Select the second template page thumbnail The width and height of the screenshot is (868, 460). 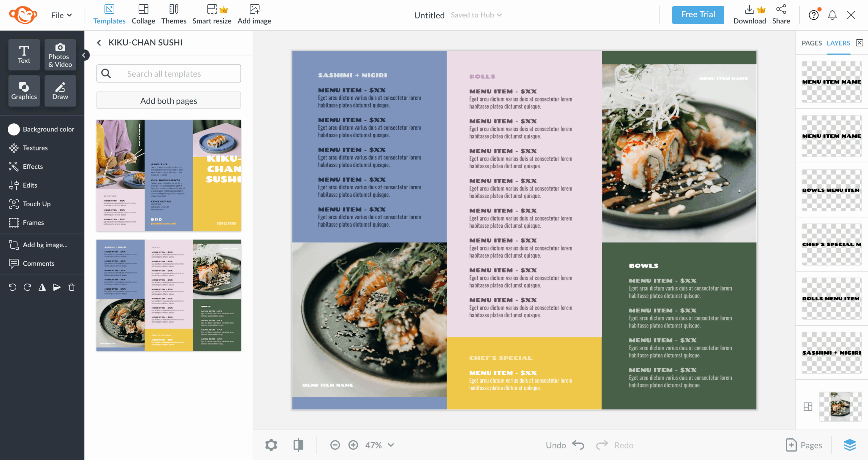coord(169,295)
